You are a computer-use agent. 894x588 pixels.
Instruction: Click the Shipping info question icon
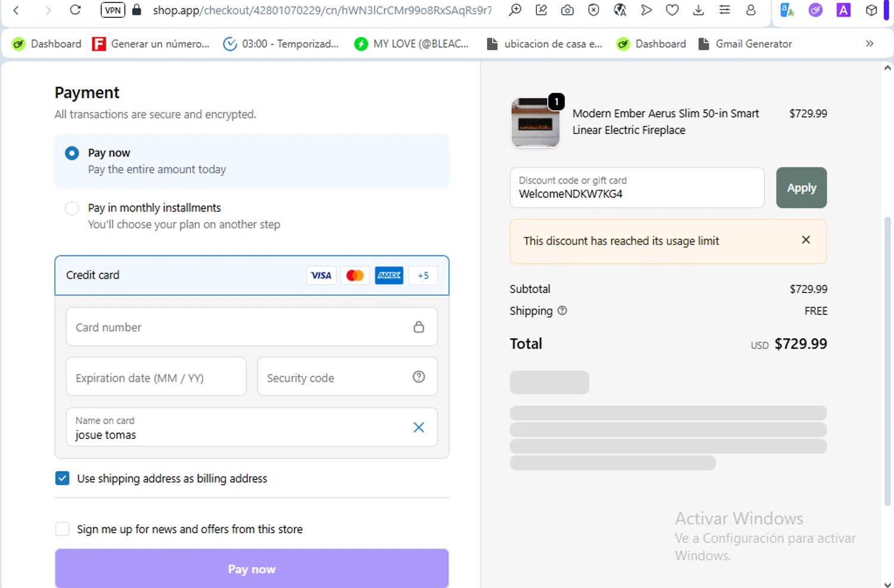click(x=562, y=310)
